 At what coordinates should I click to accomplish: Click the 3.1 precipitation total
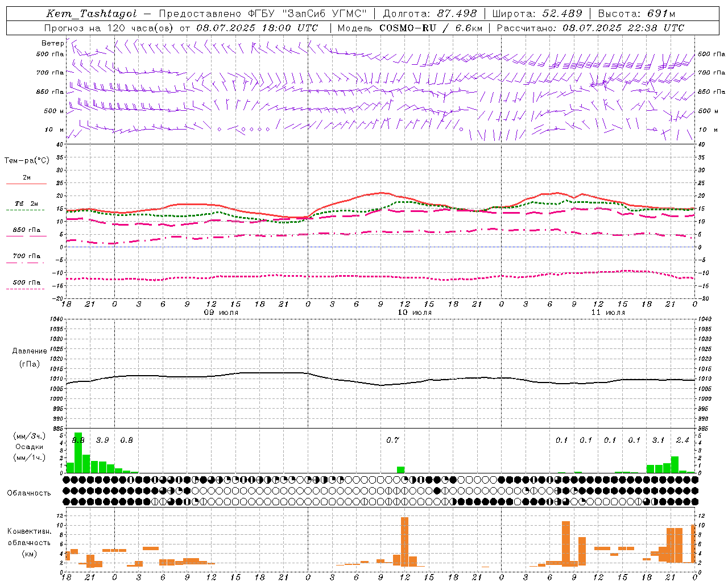pyautogui.click(x=658, y=440)
